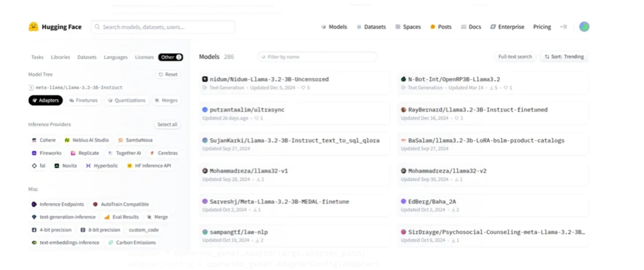Filter by Together AI provider
The height and width of the screenshot is (270, 644).
(125, 153)
